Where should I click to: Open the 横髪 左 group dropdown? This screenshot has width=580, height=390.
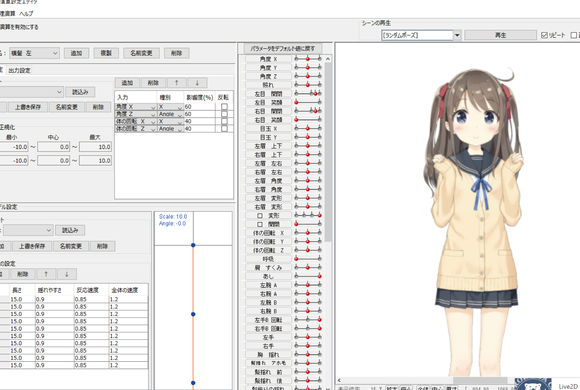click(34, 53)
